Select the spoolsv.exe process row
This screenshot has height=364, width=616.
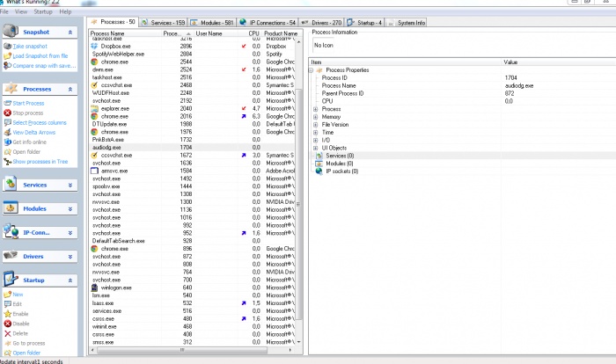192,186
